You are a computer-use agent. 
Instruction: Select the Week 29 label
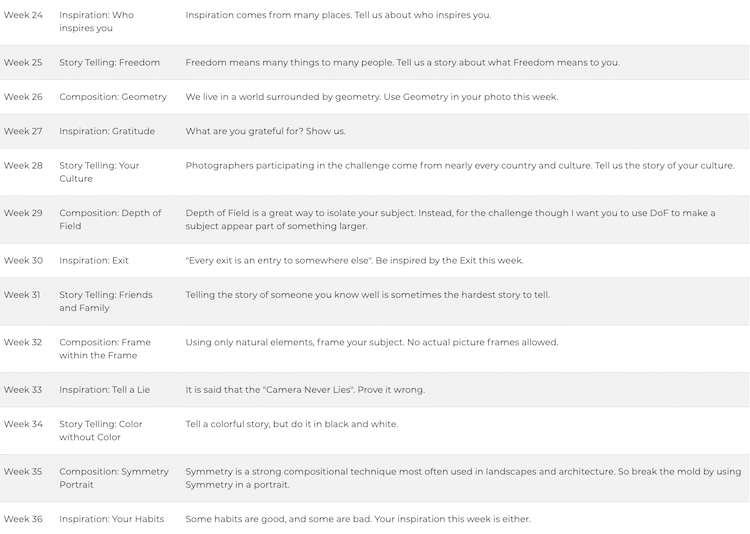23,213
